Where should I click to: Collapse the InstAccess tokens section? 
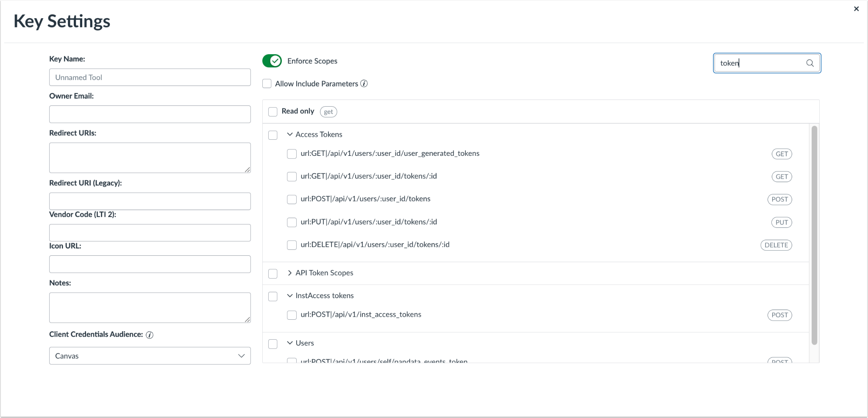pyautogui.click(x=289, y=295)
